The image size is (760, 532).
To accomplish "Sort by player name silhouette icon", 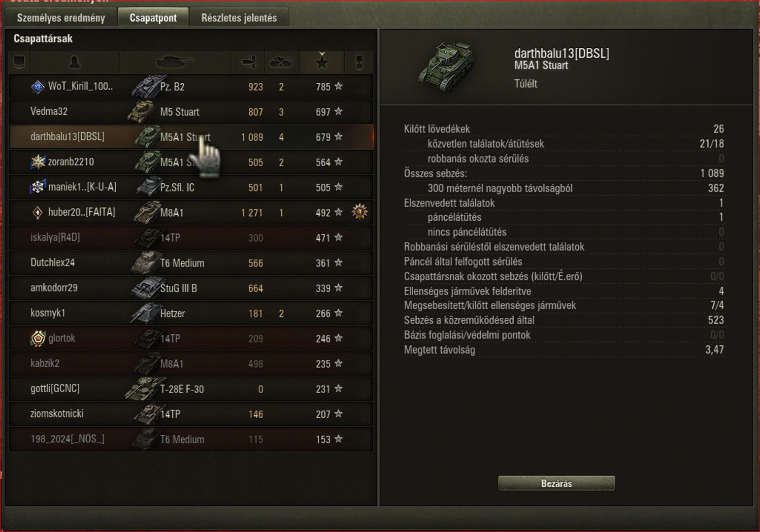I will coord(74,62).
